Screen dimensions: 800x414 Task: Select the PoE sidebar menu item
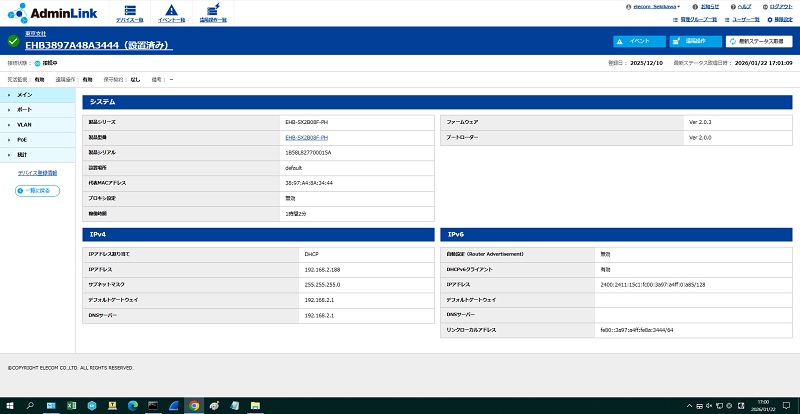[x=37, y=140]
